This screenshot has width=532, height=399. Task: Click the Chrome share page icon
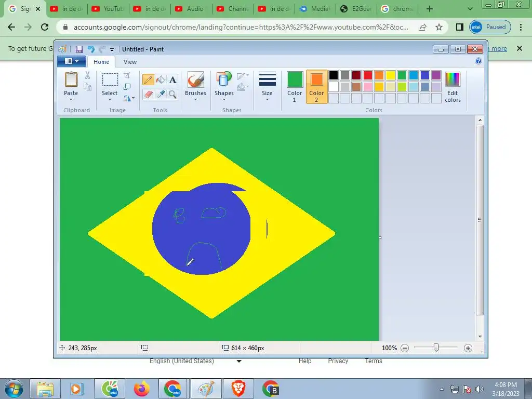[x=422, y=27]
